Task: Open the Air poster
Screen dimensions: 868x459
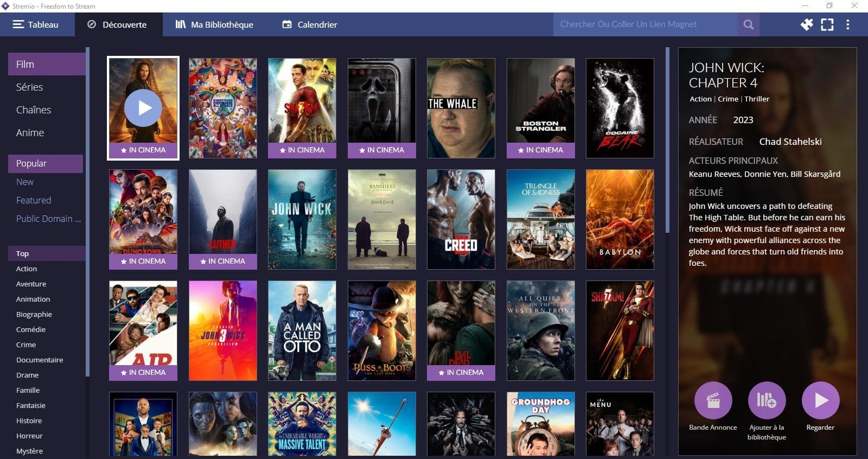Action: click(143, 330)
